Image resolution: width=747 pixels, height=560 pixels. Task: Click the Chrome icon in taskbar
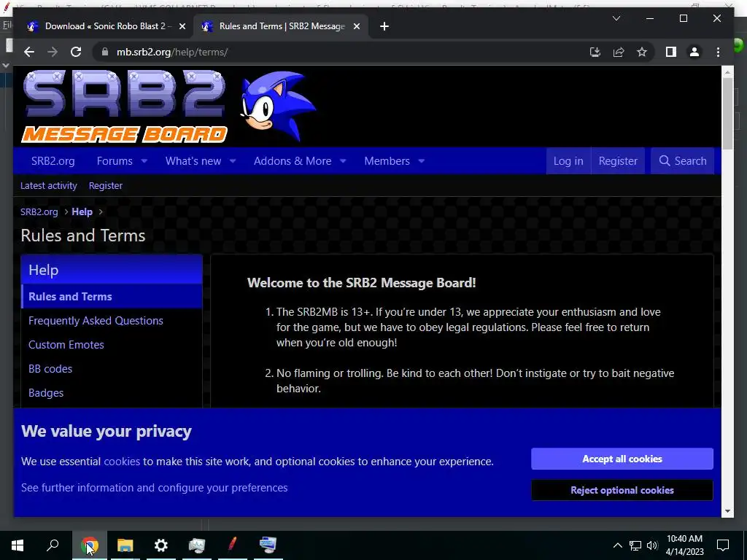[x=89, y=545]
